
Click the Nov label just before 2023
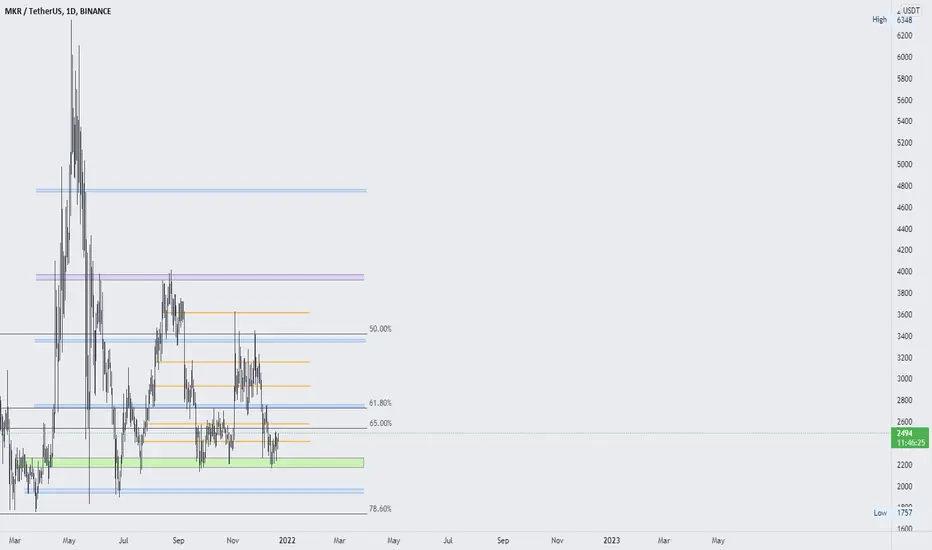[x=557, y=540]
